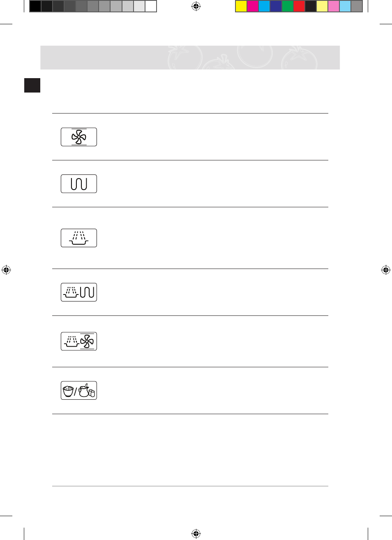Click the top center registration crosshair mark
Screen dimensions: 392x540
[x=196, y=6]
